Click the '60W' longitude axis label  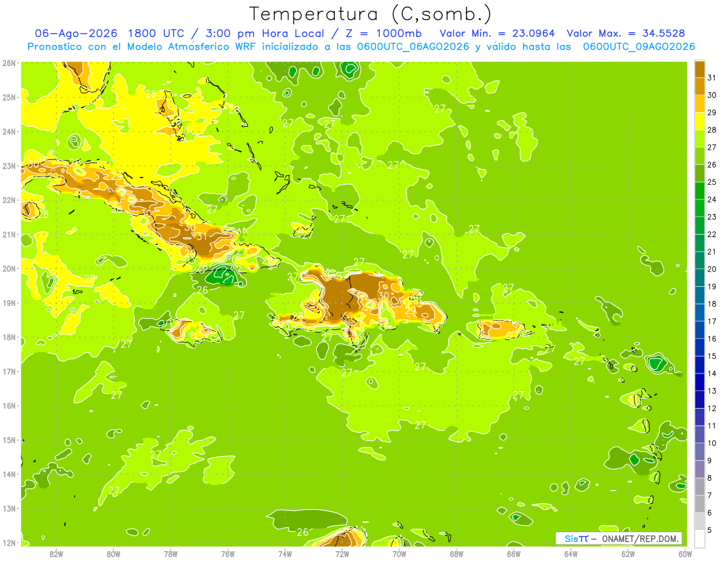pyautogui.click(x=686, y=554)
